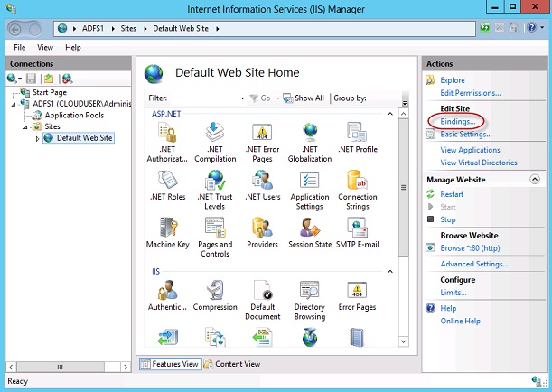The width and height of the screenshot is (552, 392).
Task: Click Edit Permissions... link
Action: coord(471,93)
